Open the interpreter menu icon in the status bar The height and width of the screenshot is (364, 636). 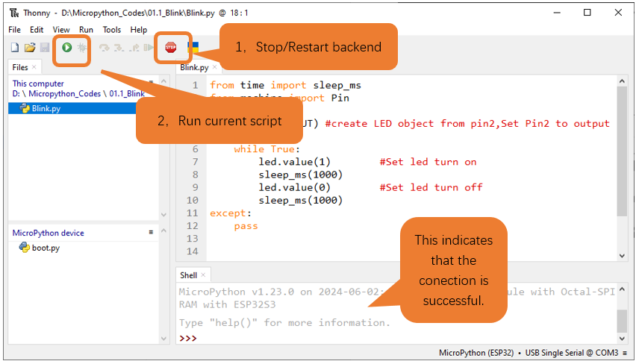click(x=625, y=353)
